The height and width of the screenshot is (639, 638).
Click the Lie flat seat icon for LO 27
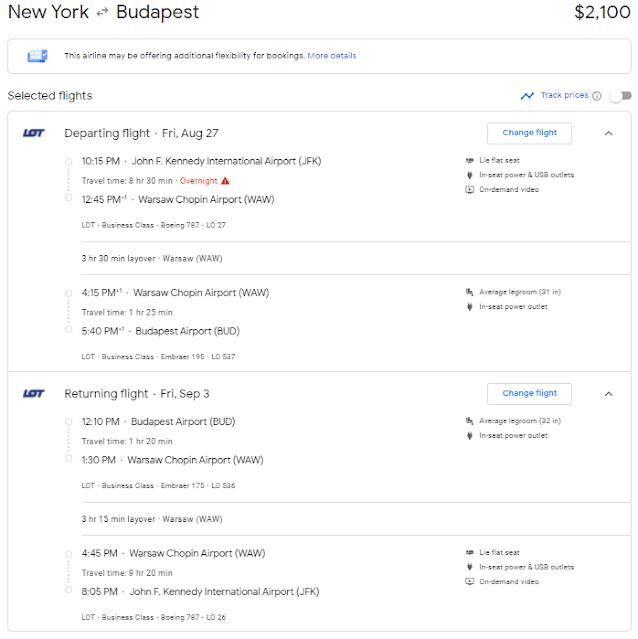coord(470,160)
